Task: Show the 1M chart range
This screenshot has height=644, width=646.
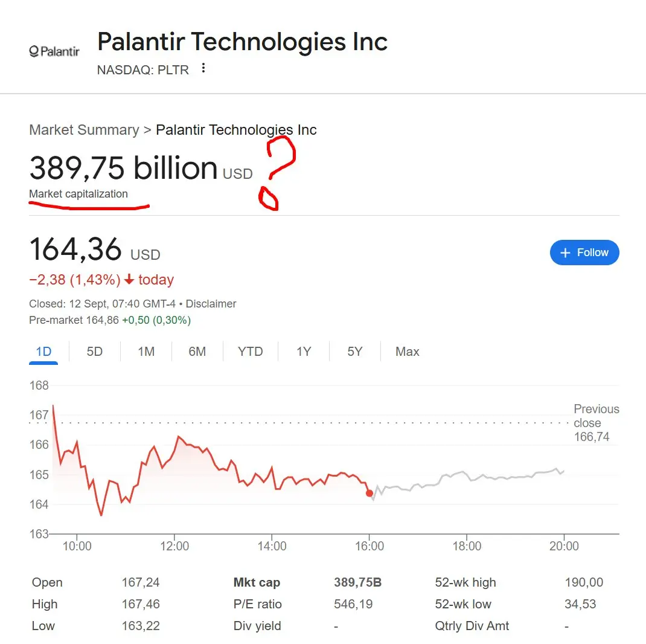Action: (x=146, y=352)
